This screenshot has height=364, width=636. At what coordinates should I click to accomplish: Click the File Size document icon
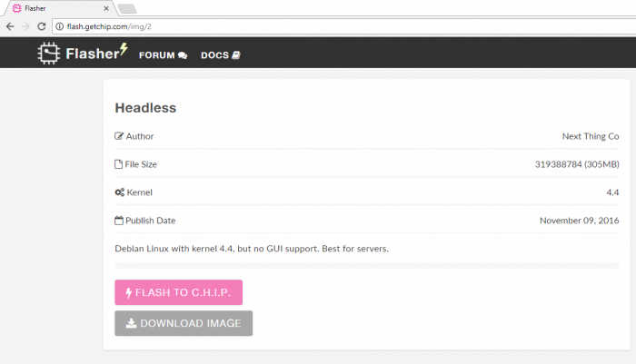click(118, 164)
